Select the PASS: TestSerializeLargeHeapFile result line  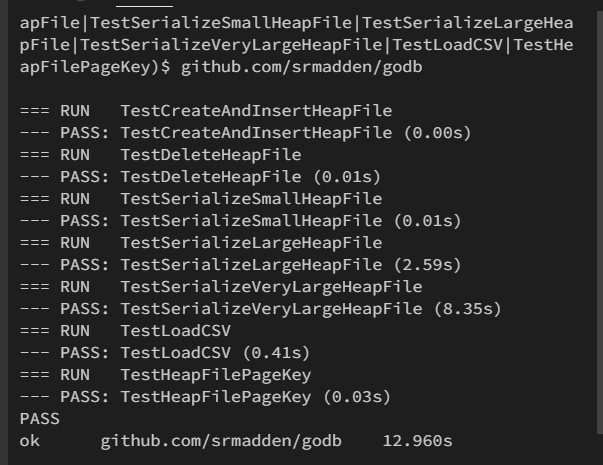240,264
